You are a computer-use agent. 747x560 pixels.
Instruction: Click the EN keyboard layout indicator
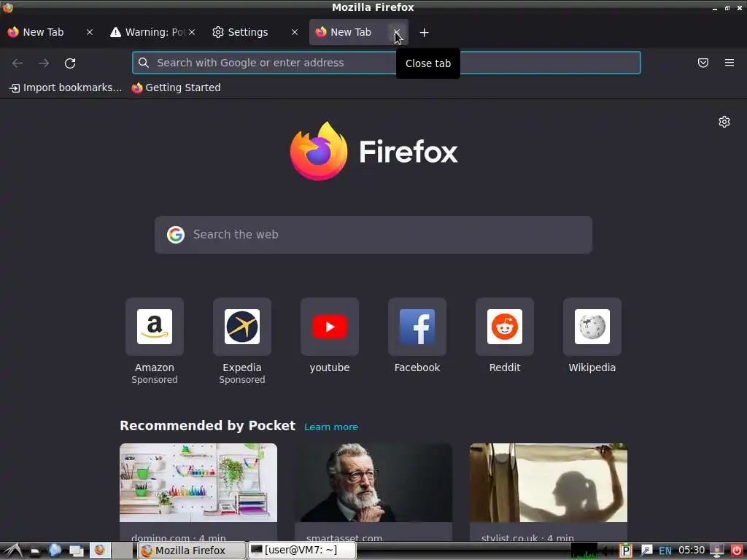[x=665, y=551]
